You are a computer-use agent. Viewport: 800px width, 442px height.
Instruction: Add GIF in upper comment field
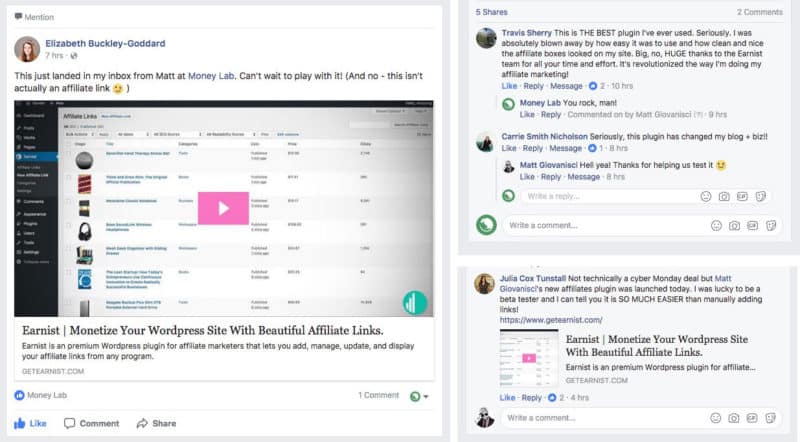[x=753, y=226]
